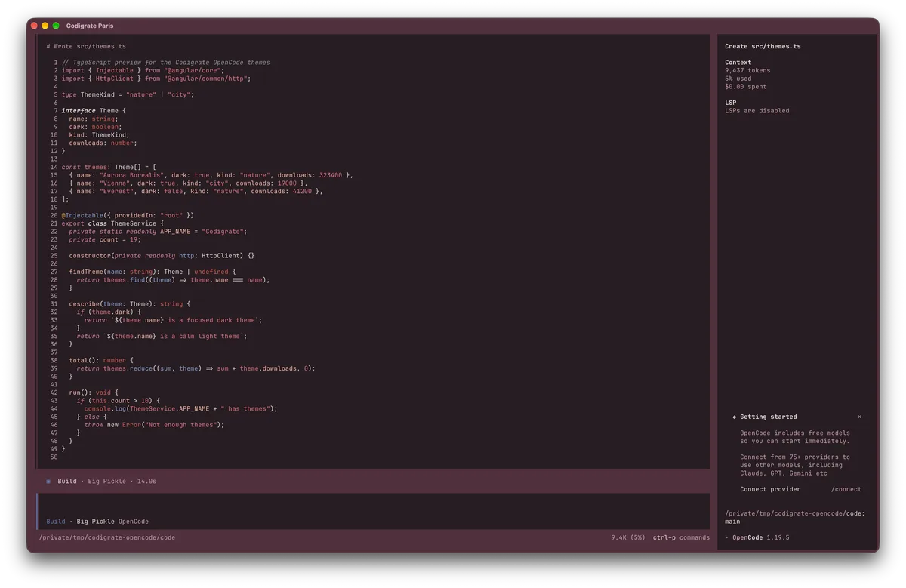Click 'Claude, GPT, Gemini etc' text
906x588 pixels.
[x=784, y=473]
